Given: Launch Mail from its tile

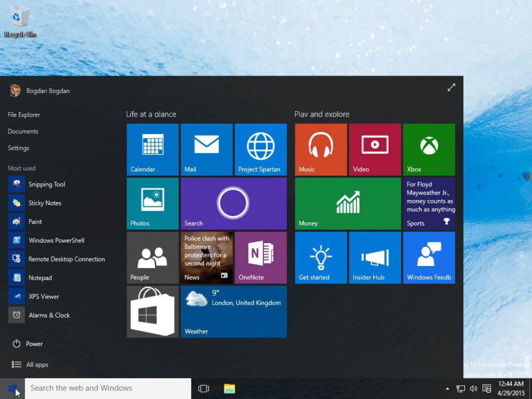Looking at the screenshot, I should [x=206, y=149].
